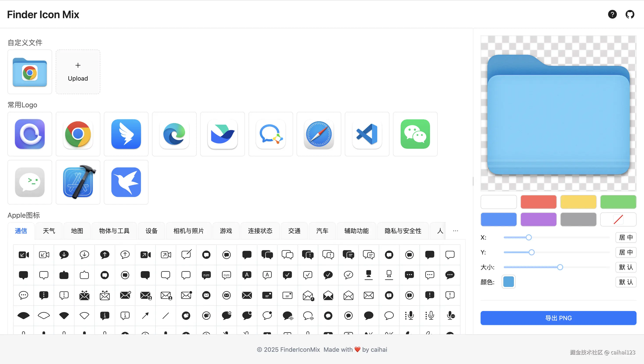Select filled envelope with person badge

click(146, 296)
